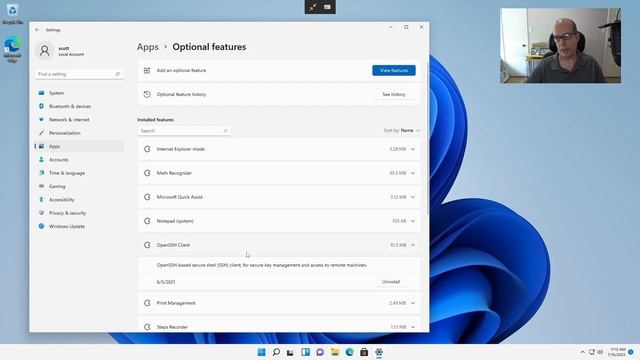Image resolution: width=640 pixels, height=360 pixels.
Task: Open Accounts category
Action: (79, 160)
